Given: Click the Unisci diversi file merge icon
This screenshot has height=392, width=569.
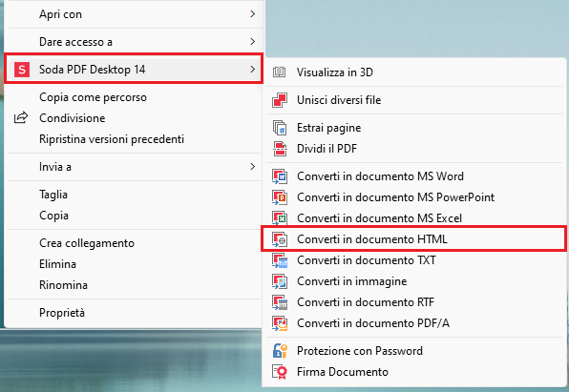Looking at the screenshot, I should click(280, 100).
